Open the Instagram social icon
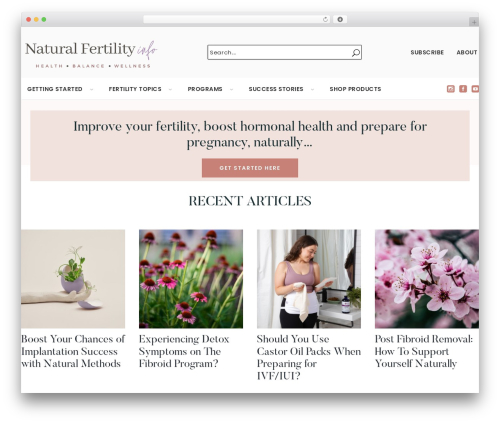 [451, 89]
